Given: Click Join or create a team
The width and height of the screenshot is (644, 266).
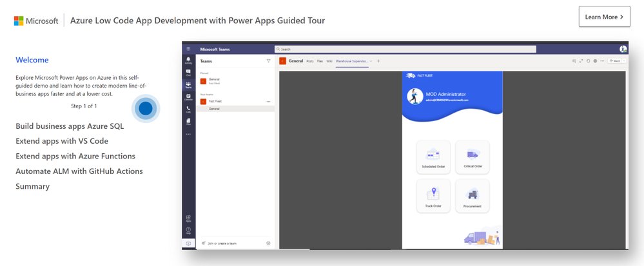Looking at the screenshot, I should (219, 243).
